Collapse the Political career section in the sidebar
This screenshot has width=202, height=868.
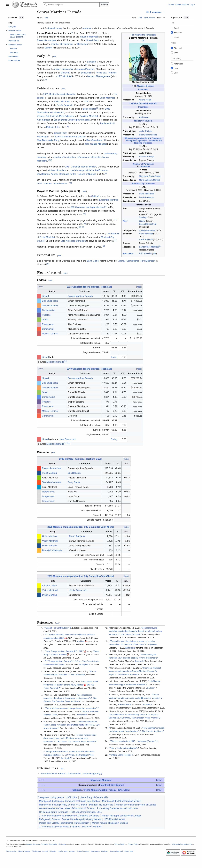click(x=7, y=31)
